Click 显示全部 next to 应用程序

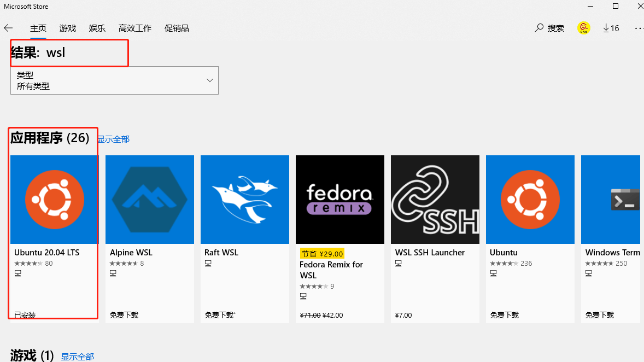point(113,139)
